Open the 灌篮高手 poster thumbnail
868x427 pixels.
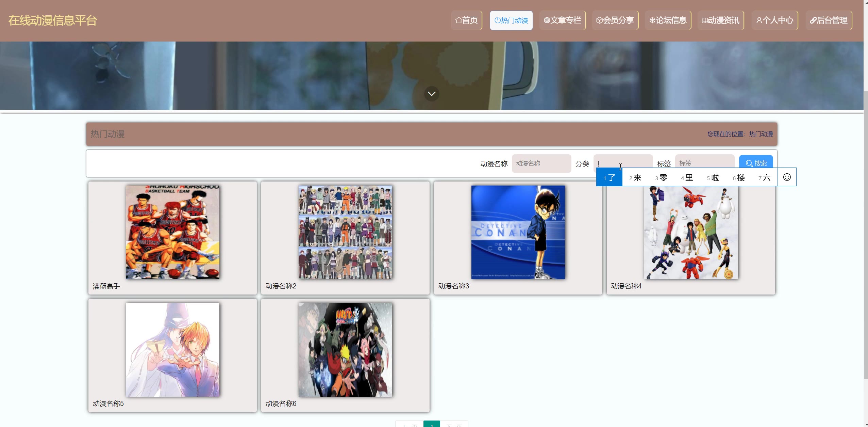click(x=172, y=232)
